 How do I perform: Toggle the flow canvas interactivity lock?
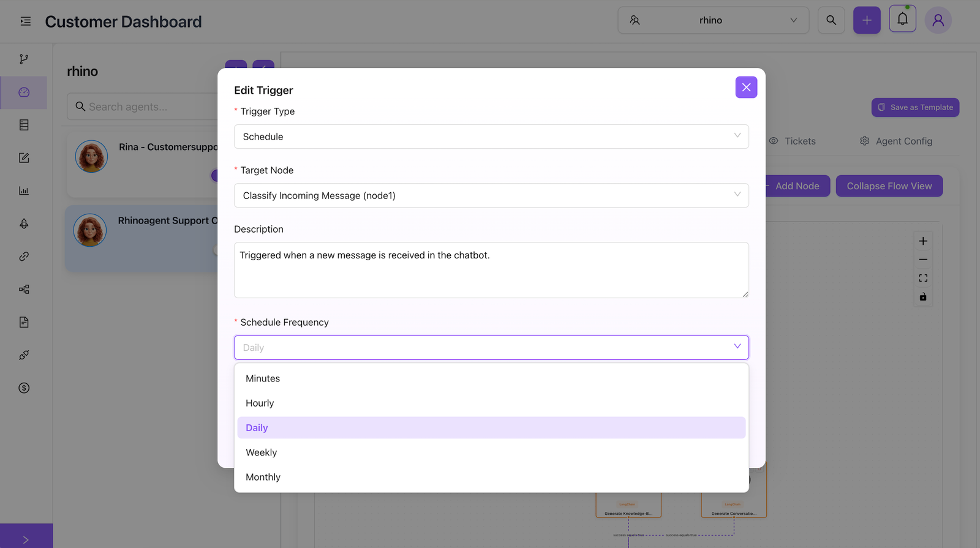point(923,297)
